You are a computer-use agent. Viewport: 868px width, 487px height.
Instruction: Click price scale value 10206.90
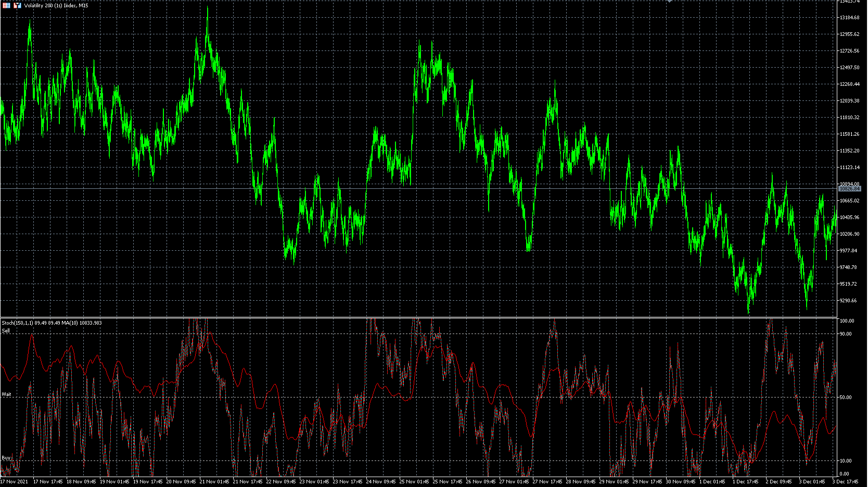[849, 234]
